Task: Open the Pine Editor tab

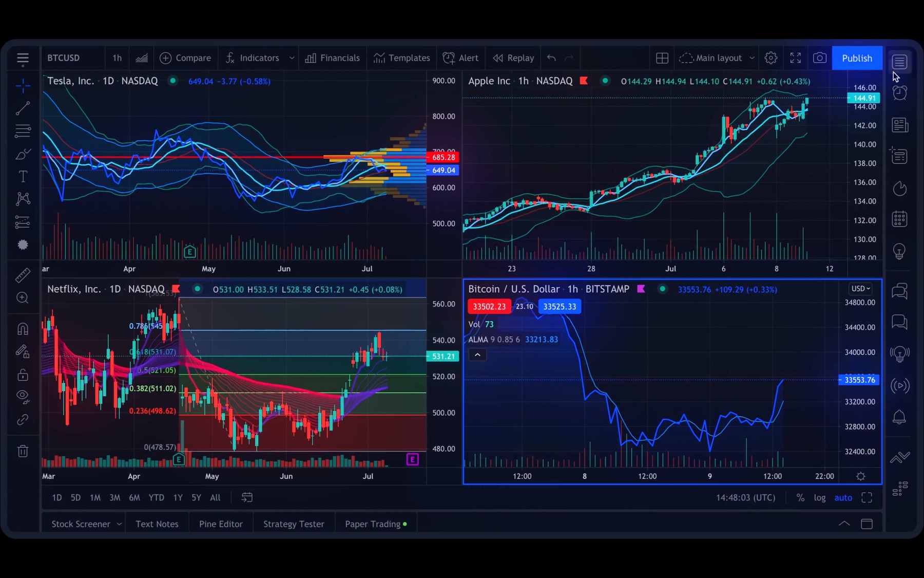Action: (x=221, y=524)
